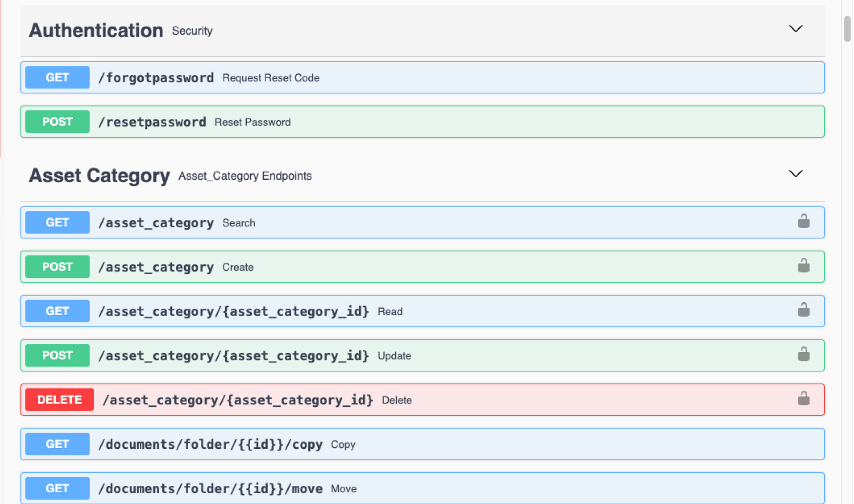The width and height of the screenshot is (854, 504).
Task: Click the GET badge on the Search row
Action: click(57, 222)
